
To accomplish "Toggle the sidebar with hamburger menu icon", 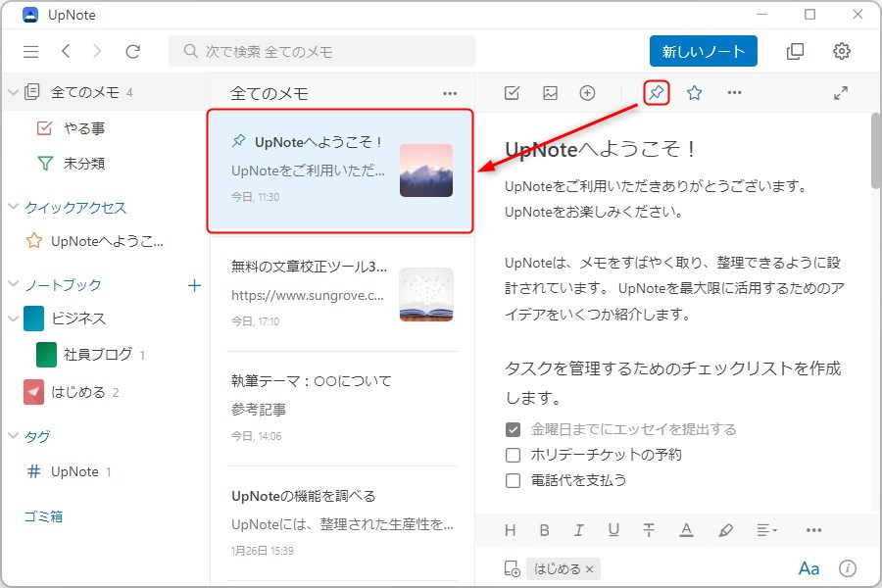I will pos(31,52).
